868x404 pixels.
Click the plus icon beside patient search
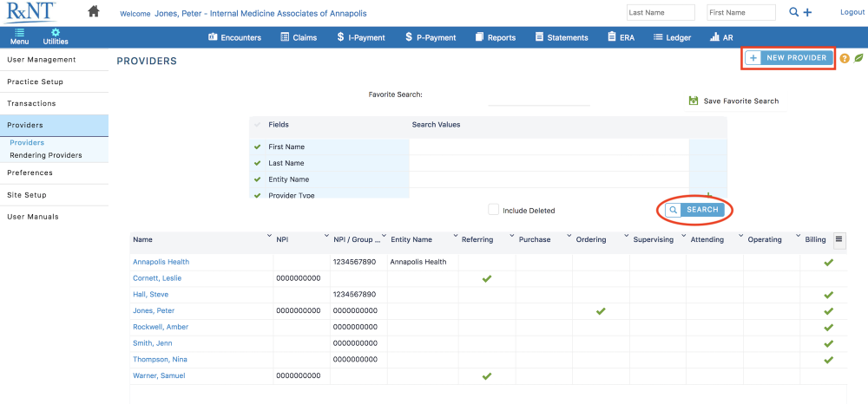pyautogui.click(x=807, y=12)
